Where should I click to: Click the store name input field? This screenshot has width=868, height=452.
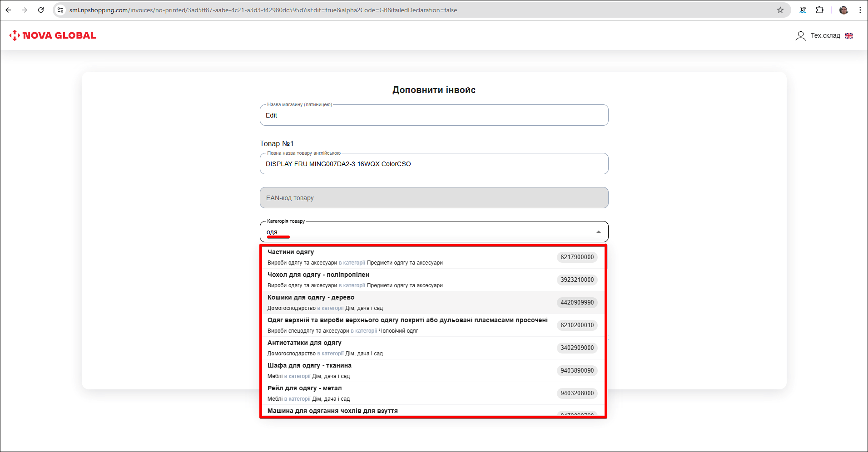[434, 115]
